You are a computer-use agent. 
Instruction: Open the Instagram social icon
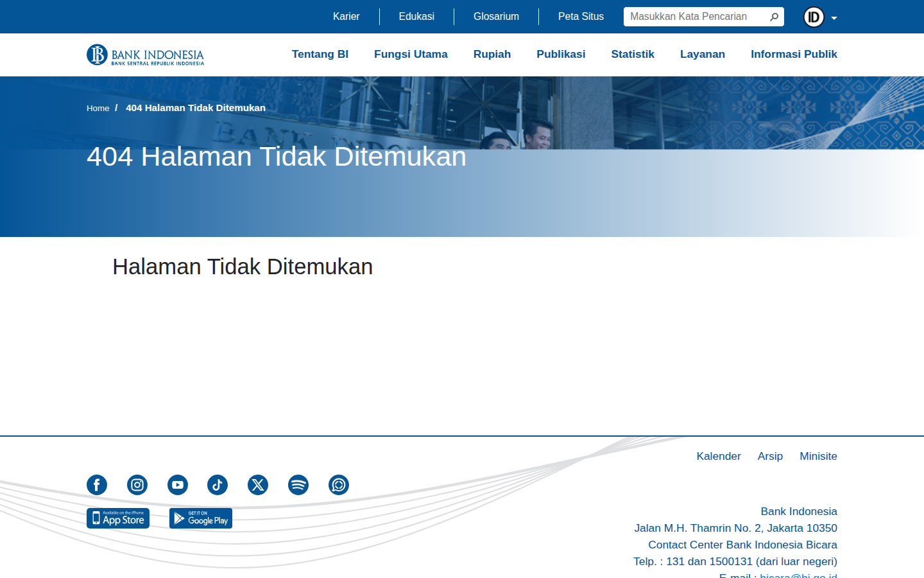[137, 485]
